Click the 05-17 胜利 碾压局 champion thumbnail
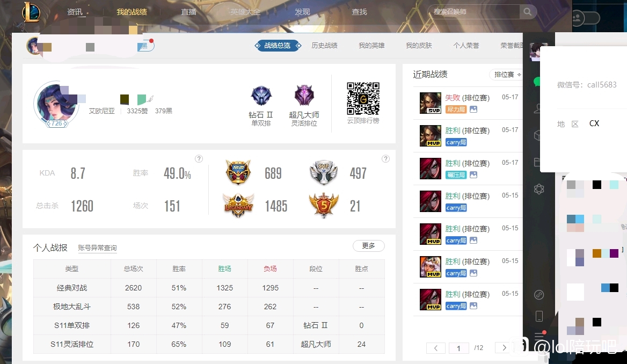This screenshot has width=627, height=364. point(431,169)
